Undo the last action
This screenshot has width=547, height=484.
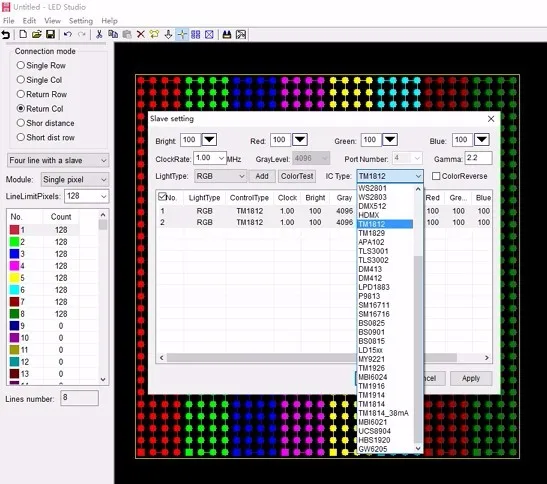click(68, 34)
